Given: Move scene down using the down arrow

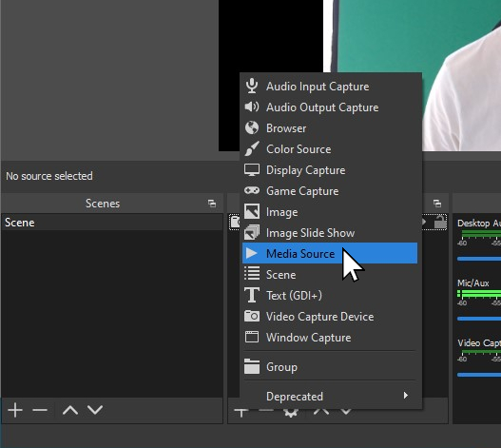Looking at the screenshot, I should pos(95,410).
